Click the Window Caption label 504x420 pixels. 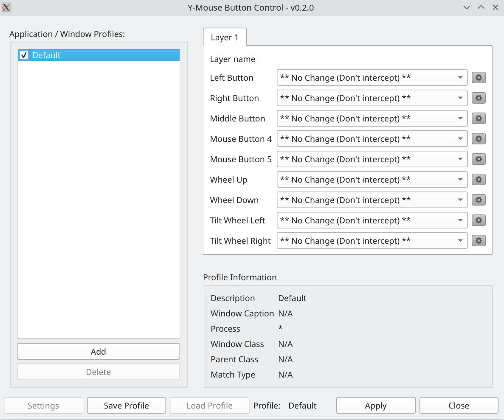coord(242,313)
